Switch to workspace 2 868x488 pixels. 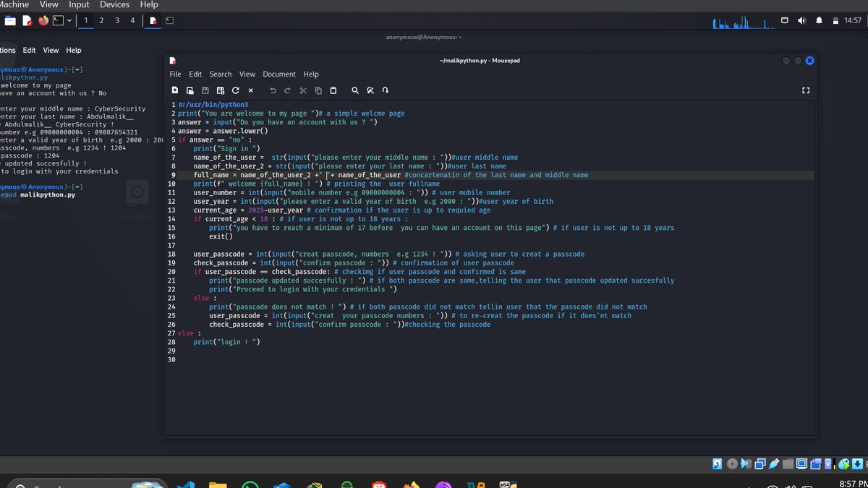(x=101, y=20)
